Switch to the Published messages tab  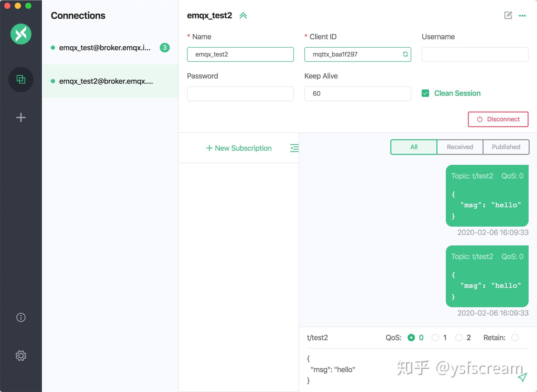pyautogui.click(x=506, y=147)
